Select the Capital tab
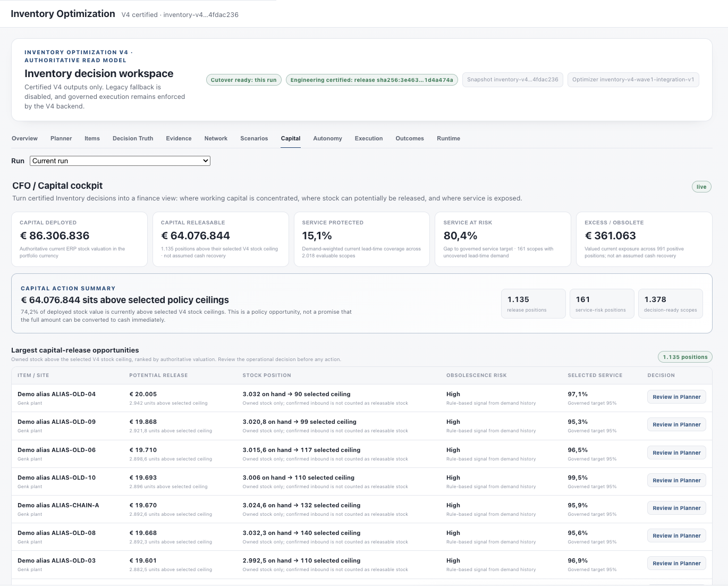Viewport: 728px width, 586px height. tap(291, 138)
